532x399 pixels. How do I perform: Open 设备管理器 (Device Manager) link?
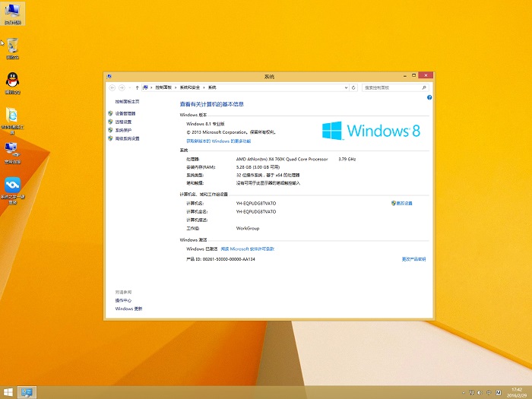[x=125, y=113]
